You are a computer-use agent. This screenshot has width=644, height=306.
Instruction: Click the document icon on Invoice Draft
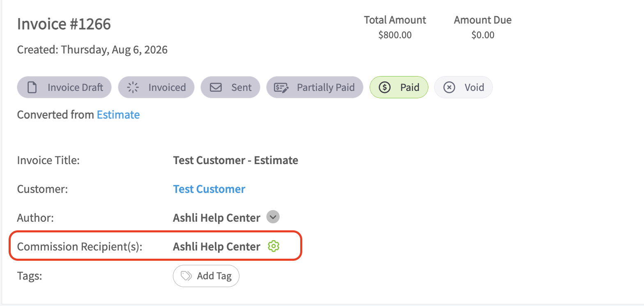pos(32,87)
